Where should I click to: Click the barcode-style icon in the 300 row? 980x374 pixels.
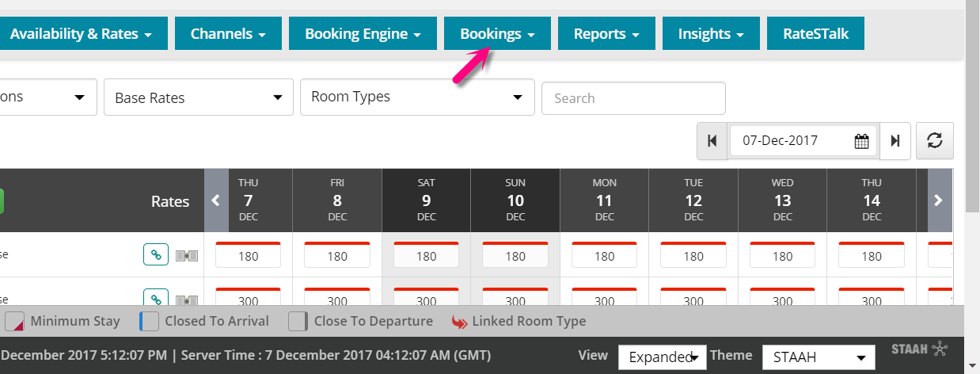click(187, 300)
